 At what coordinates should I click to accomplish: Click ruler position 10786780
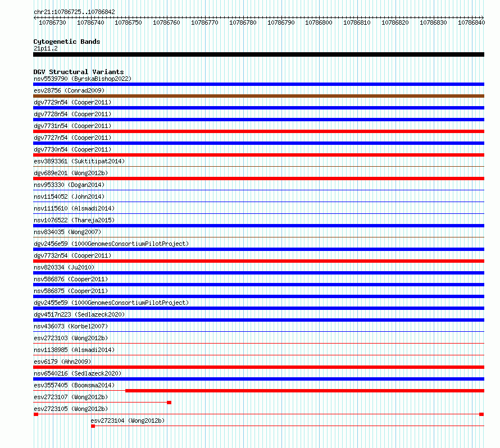click(x=243, y=22)
